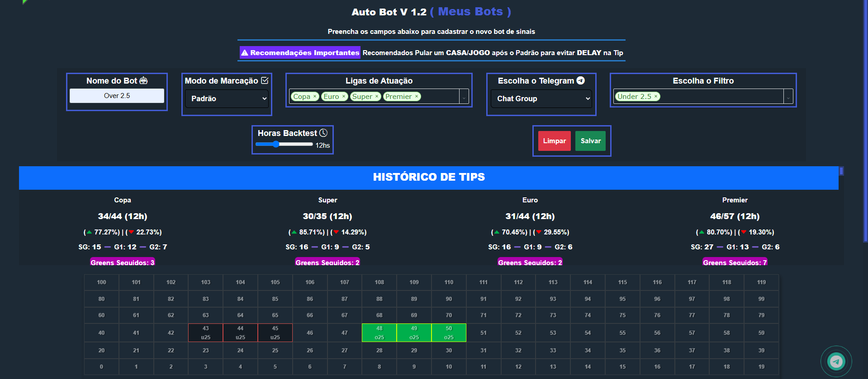Click the clock icon beside Horas Backtest
868x379 pixels.
pyautogui.click(x=323, y=133)
